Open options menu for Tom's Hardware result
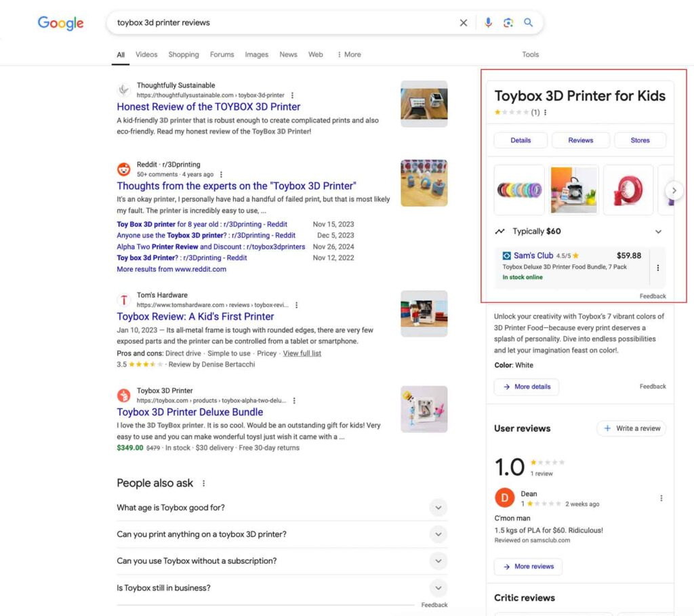 [297, 305]
